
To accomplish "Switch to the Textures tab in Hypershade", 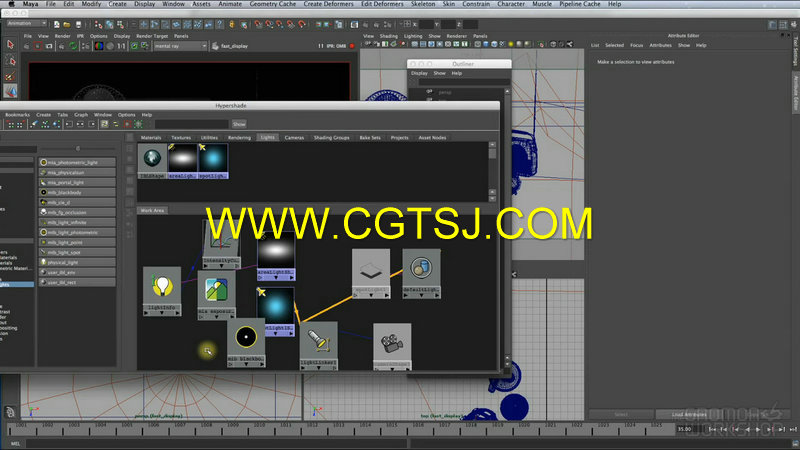I will click(x=181, y=138).
